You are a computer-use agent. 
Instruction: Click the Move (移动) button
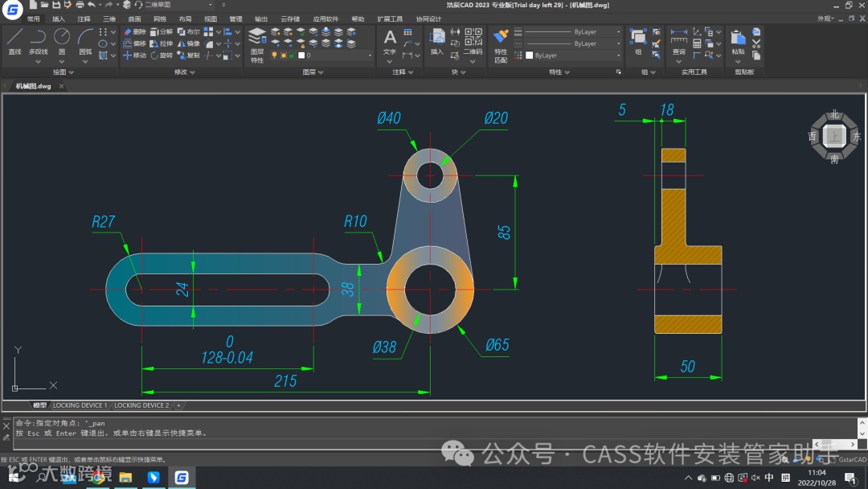tap(135, 55)
